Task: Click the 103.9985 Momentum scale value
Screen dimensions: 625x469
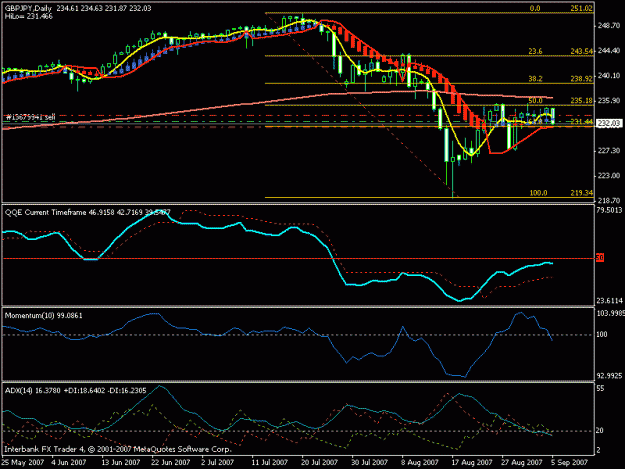Action: (610, 314)
